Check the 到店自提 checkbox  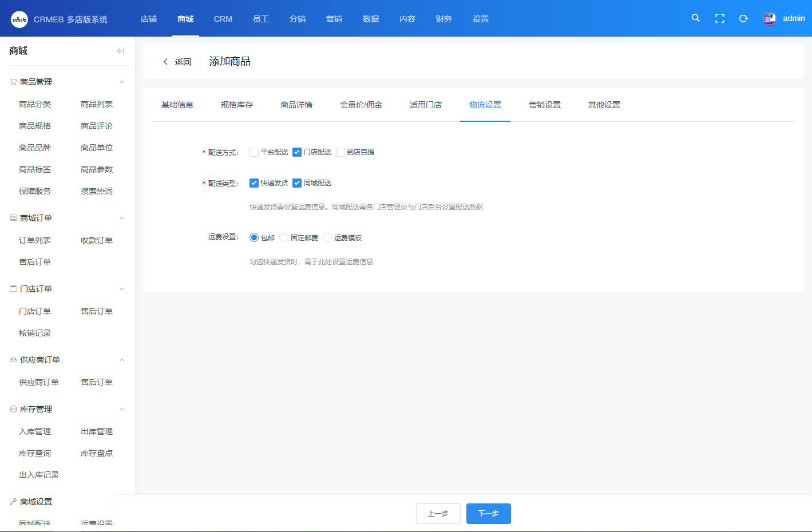tap(340, 152)
